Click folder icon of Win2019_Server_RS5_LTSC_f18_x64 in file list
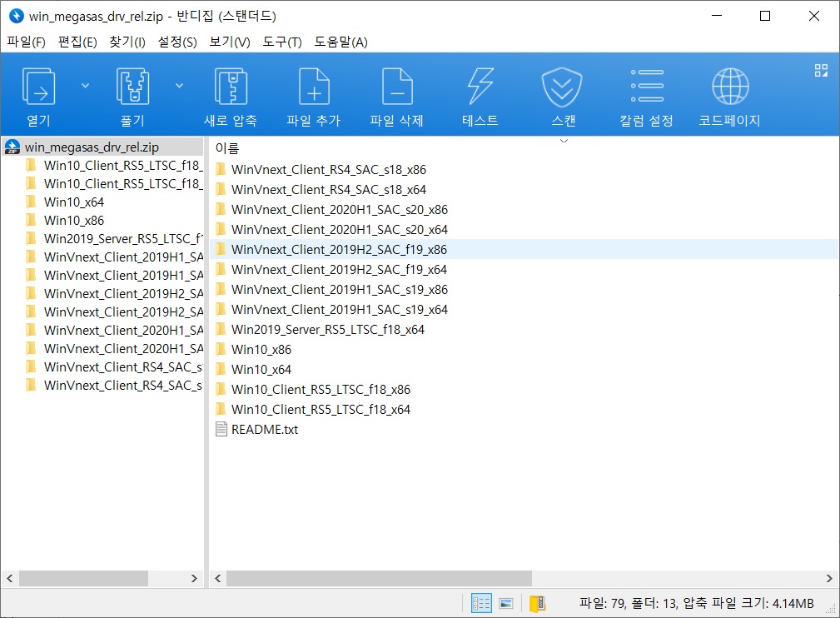The height and width of the screenshot is (618, 840). pyautogui.click(x=221, y=330)
